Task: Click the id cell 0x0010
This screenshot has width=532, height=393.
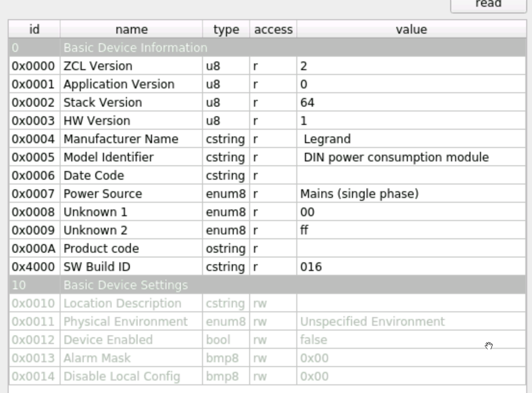Action: point(34,303)
